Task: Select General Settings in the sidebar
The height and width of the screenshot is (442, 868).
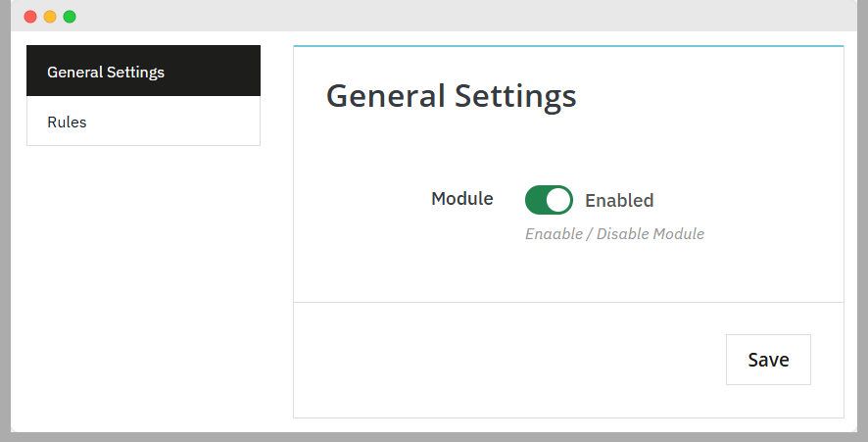Action: click(143, 72)
